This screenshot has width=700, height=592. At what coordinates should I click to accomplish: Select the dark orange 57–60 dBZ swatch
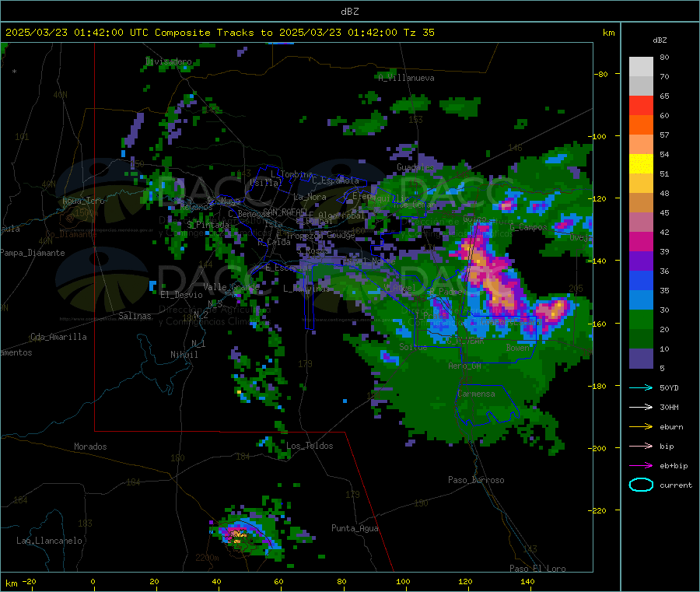641,125
